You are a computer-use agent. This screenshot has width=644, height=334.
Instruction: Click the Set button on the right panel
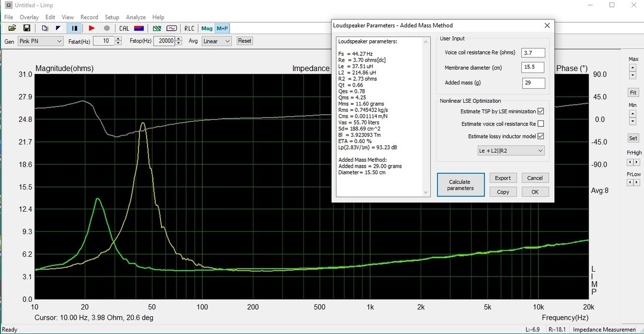point(633,138)
